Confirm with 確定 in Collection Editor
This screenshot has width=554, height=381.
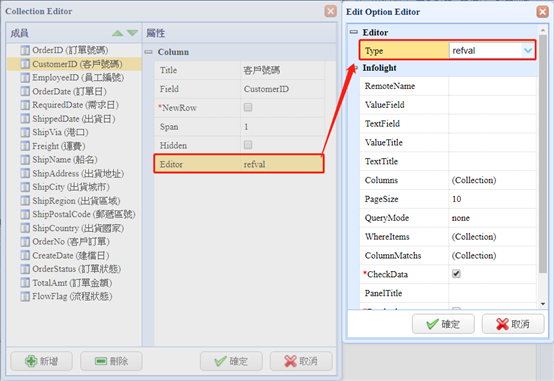click(231, 361)
